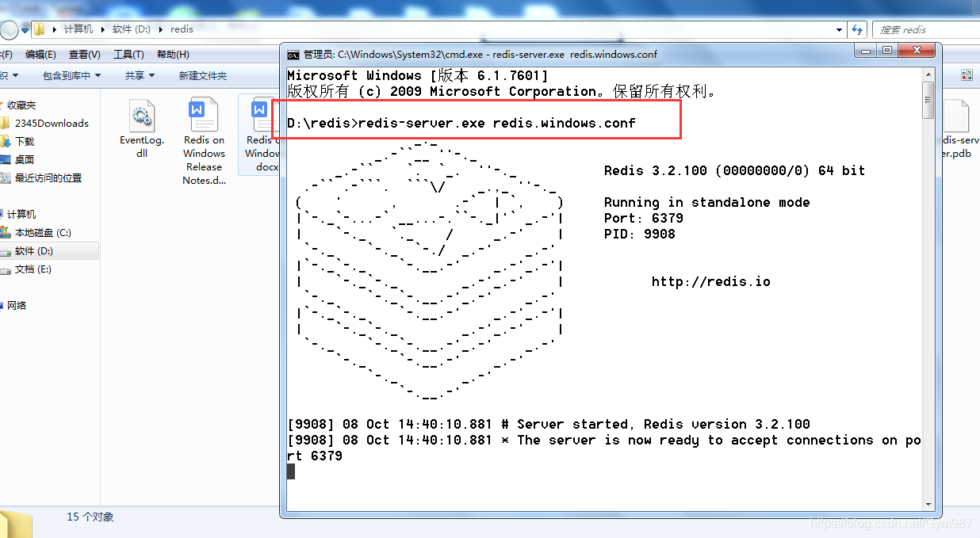Click the "15 个对象" status bar text
Image resolution: width=980 pixels, height=538 pixels.
click(90, 517)
